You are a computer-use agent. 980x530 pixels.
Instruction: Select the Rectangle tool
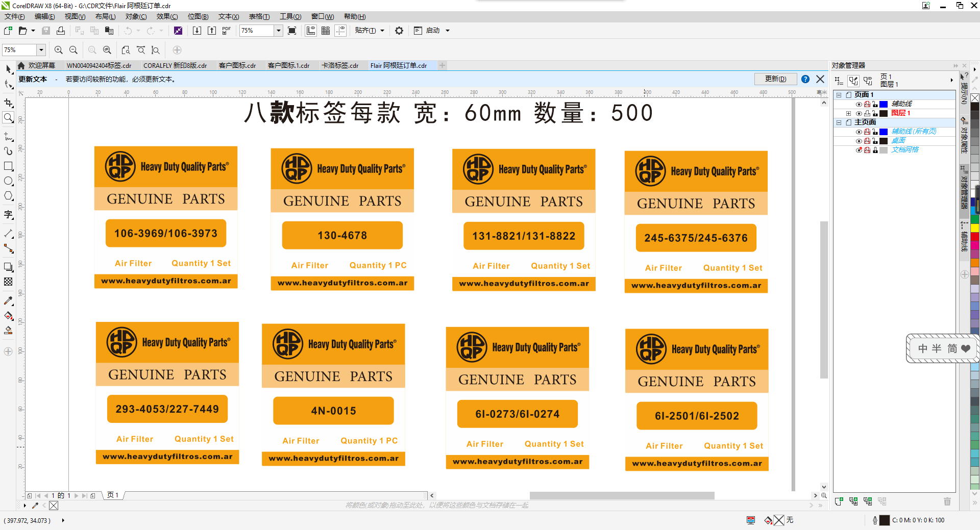tap(8, 166)
